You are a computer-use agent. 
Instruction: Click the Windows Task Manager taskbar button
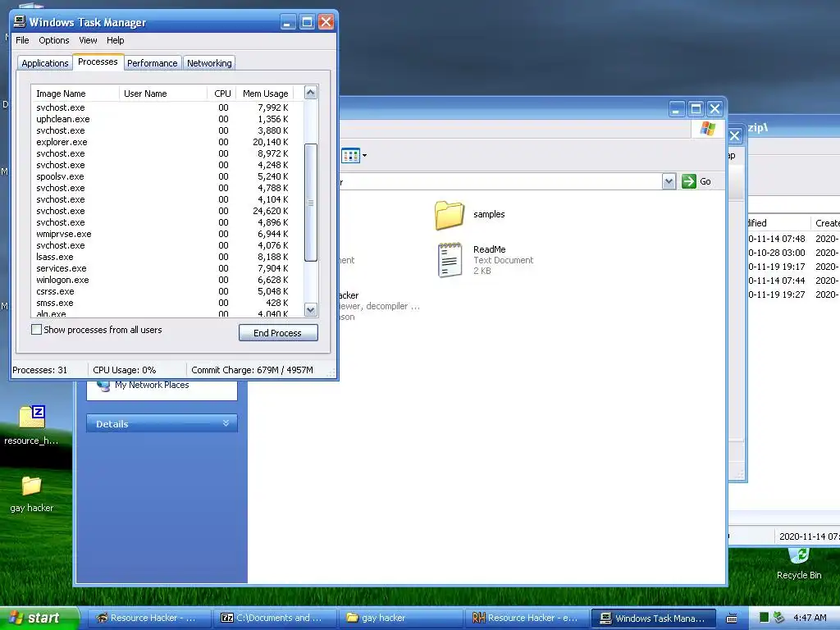[654, 619]
